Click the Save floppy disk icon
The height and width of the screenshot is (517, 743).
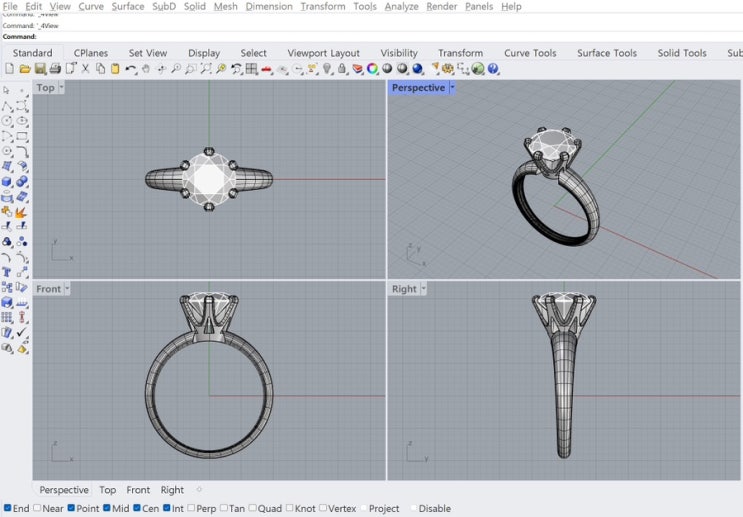(x=40, y=69)
